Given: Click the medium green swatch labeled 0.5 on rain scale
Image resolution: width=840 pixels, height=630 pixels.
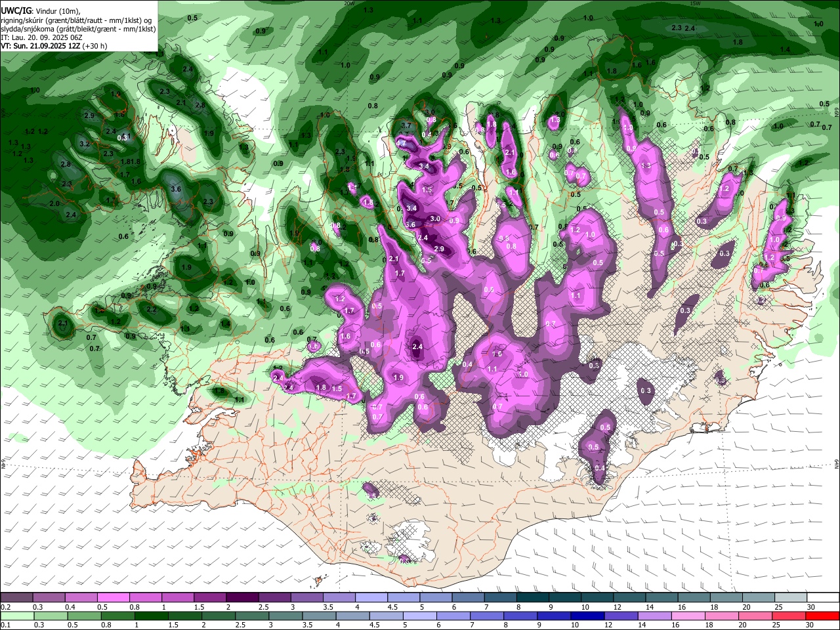Looking at the screenshot, I should 84,616.
